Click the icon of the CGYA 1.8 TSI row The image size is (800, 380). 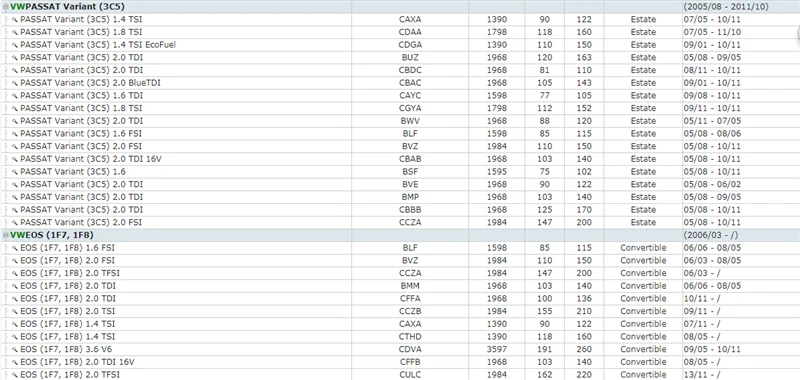[15, 108]
